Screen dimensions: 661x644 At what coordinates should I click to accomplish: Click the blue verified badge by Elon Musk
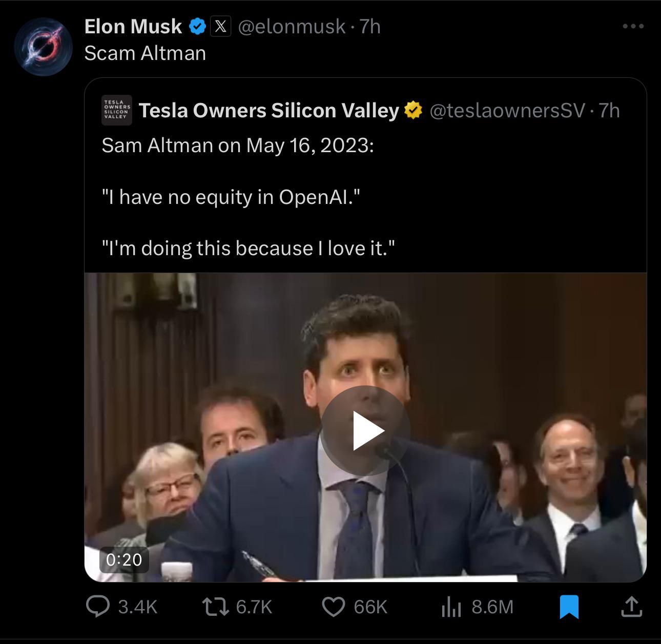coord(198,26)
